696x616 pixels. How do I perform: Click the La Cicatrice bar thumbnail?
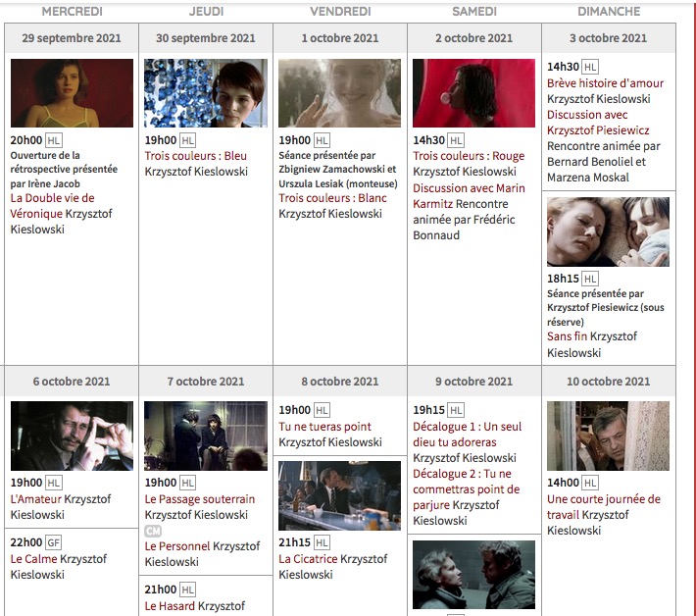coord(339,495)
